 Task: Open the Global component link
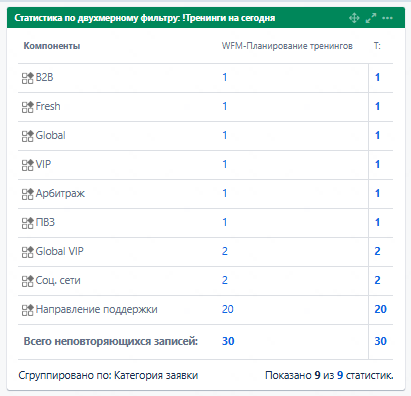(x=51, y=135)
